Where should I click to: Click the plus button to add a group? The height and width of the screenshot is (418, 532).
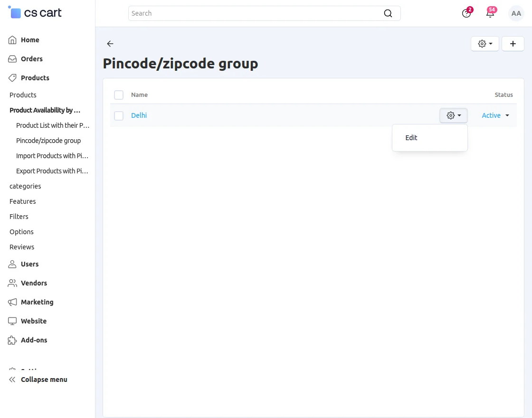click(x=513, y=43)
